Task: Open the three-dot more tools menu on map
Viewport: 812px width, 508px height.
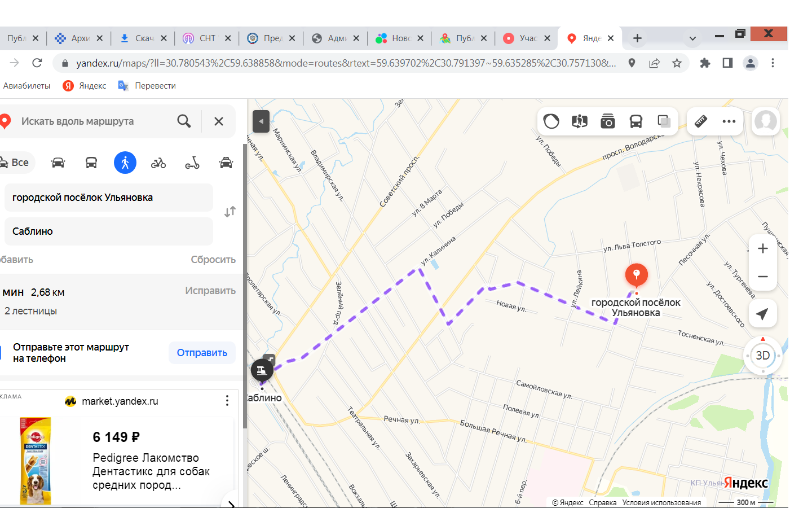Action: (x=729, y=121)
